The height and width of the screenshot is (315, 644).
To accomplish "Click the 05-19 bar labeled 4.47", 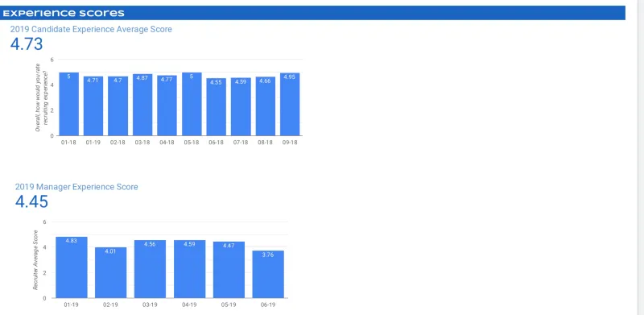I will [x=229, y=270].
